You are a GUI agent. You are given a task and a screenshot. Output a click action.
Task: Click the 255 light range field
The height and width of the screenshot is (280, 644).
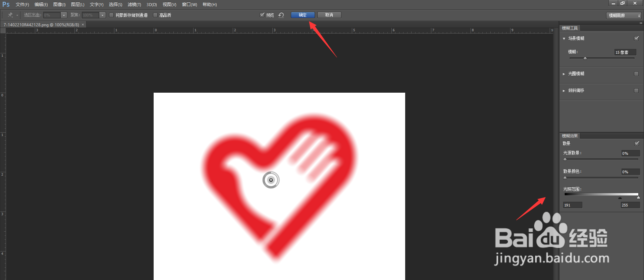(630, 205)
